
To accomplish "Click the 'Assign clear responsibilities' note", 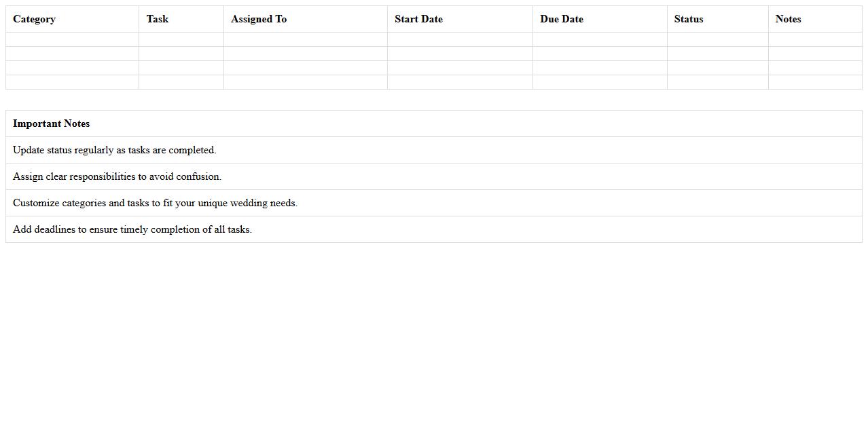I will (117, 176).
